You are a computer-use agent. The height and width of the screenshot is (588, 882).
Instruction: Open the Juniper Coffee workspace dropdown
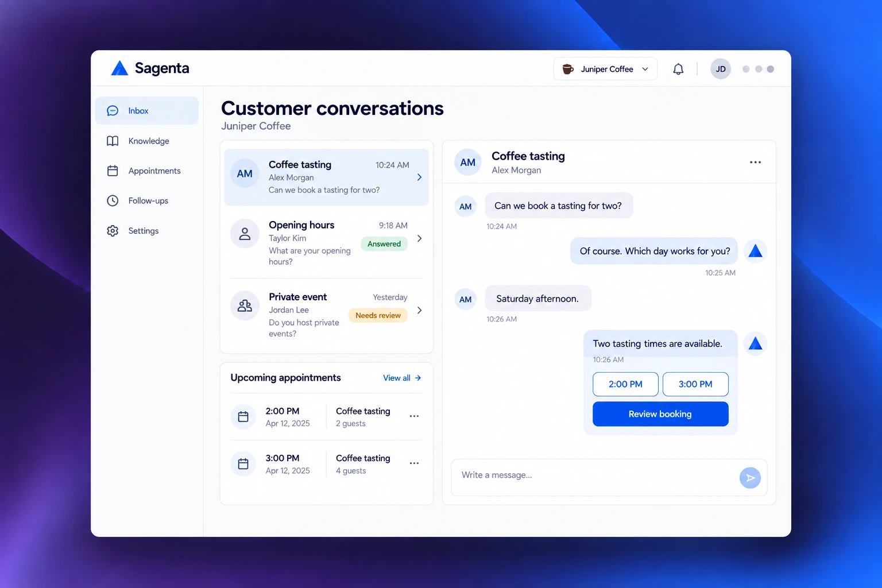click(x=605, y=69)
